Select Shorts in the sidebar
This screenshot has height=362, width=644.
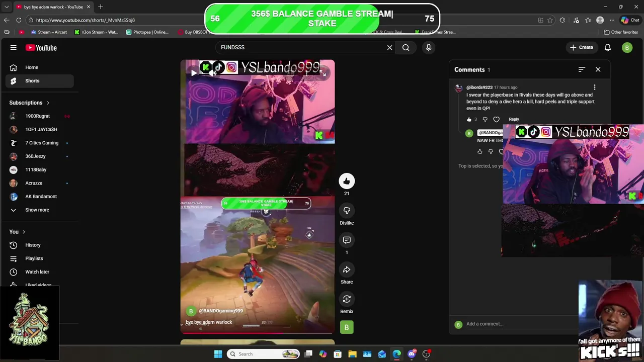tap(40, 80)
